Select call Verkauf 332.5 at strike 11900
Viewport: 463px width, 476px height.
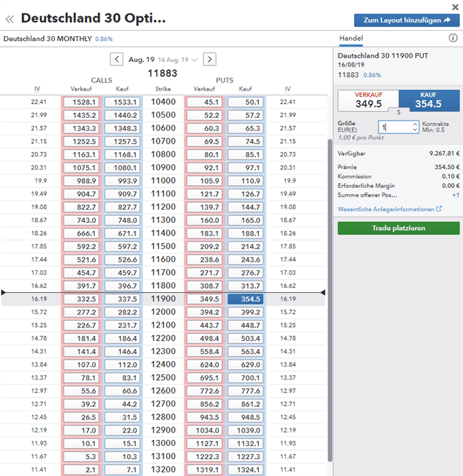(82, 299)
